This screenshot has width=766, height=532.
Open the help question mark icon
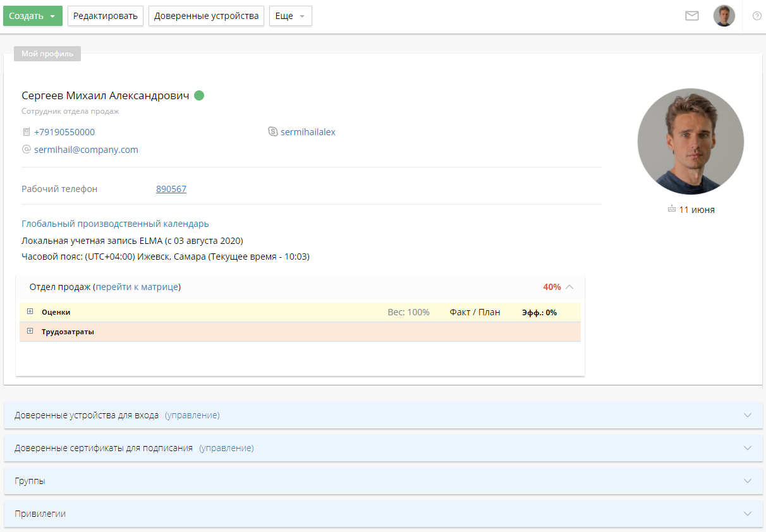[x=757, y=16]
